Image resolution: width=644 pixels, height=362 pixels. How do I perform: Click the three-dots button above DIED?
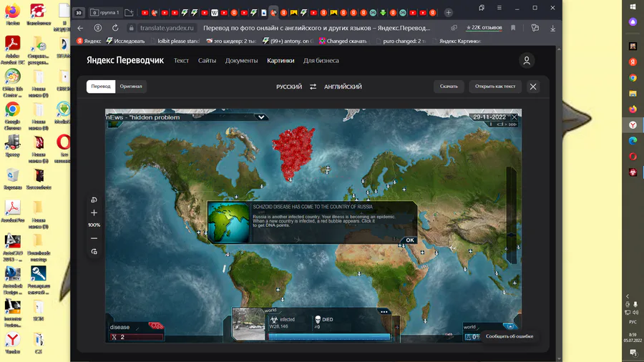[x=384, y=312]
